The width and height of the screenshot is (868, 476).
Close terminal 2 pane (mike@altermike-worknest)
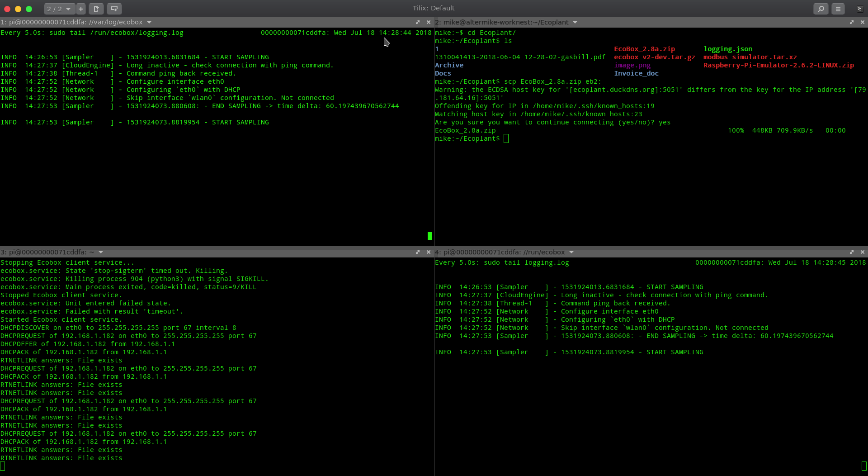point(863,22)
